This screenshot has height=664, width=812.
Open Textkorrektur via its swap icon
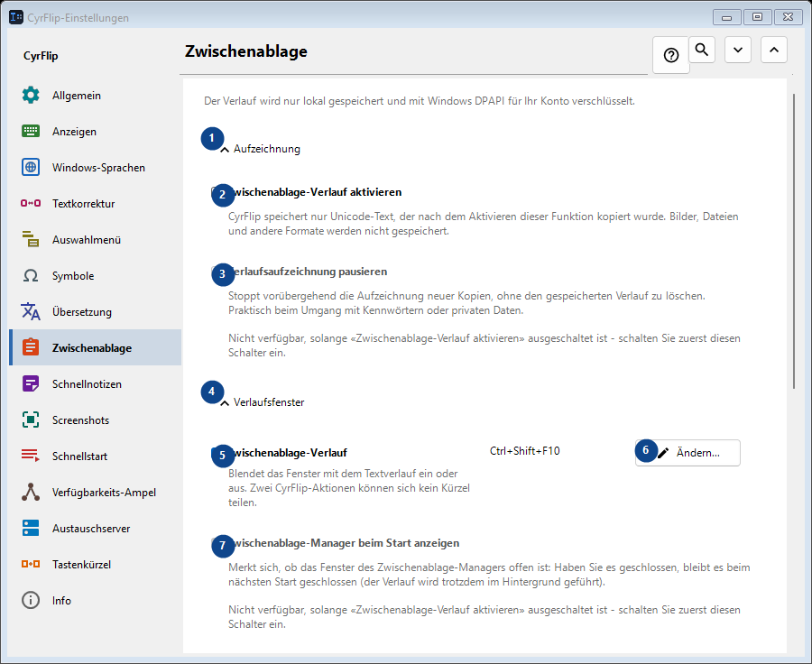pyautogui.click(x=31, y=204)
